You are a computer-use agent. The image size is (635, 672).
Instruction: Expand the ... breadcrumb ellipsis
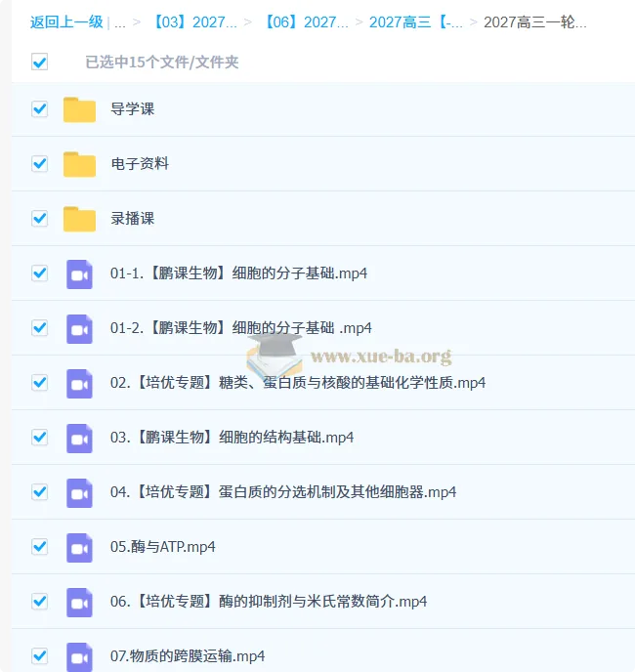pyautogui.click(x=120, y=22)
